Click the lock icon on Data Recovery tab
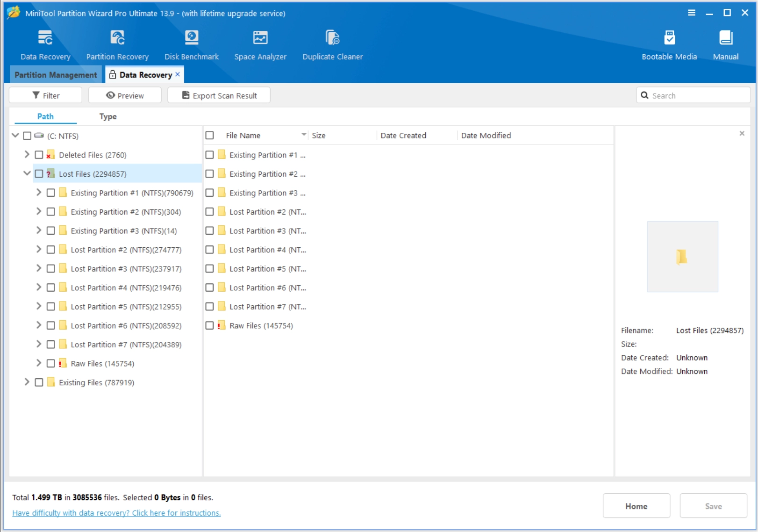The height and width of the screenshot is (532, 758). point(113,74)
